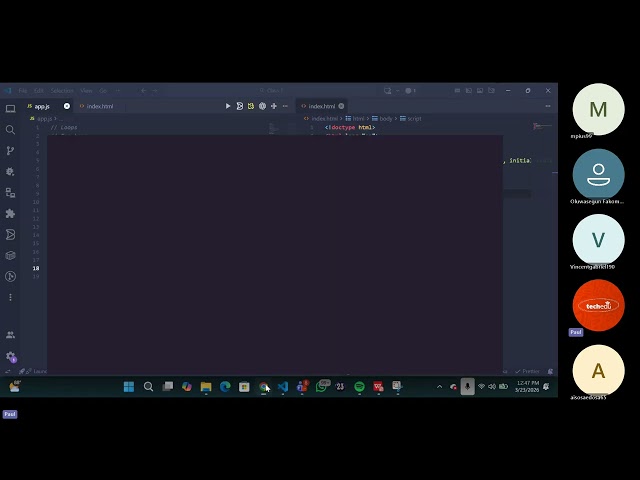Go forward with the title bar arrow
Viewport: 640px width, 480px height.
tap(155, 91)
